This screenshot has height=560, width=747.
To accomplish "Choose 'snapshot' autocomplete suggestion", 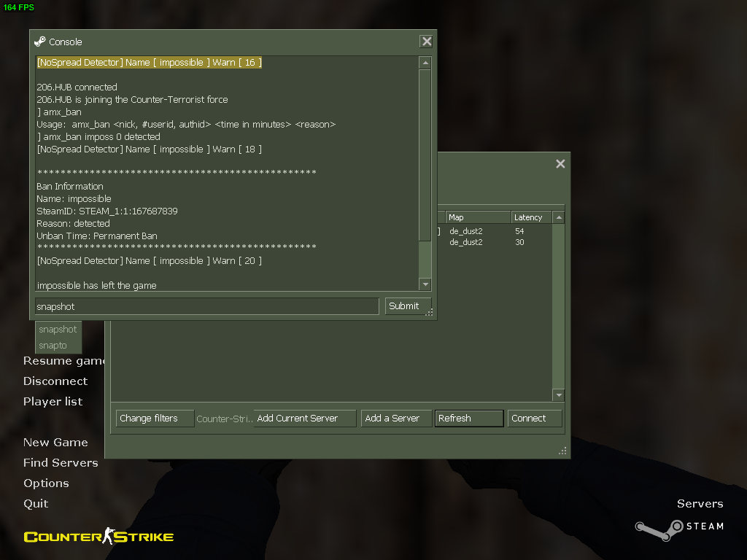I will 58,329.
